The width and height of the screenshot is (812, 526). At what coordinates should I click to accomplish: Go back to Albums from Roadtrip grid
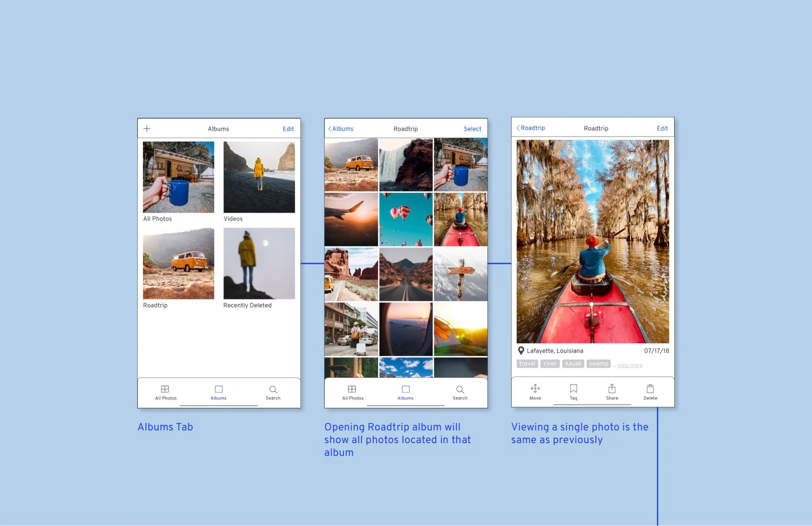click(341, 129)
